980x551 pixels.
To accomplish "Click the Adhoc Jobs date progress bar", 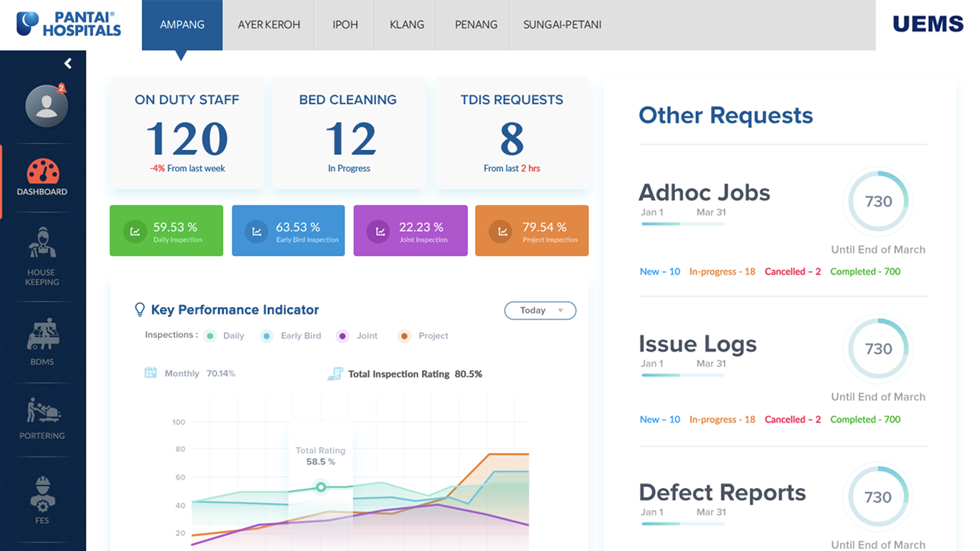I will pos(682,224).
